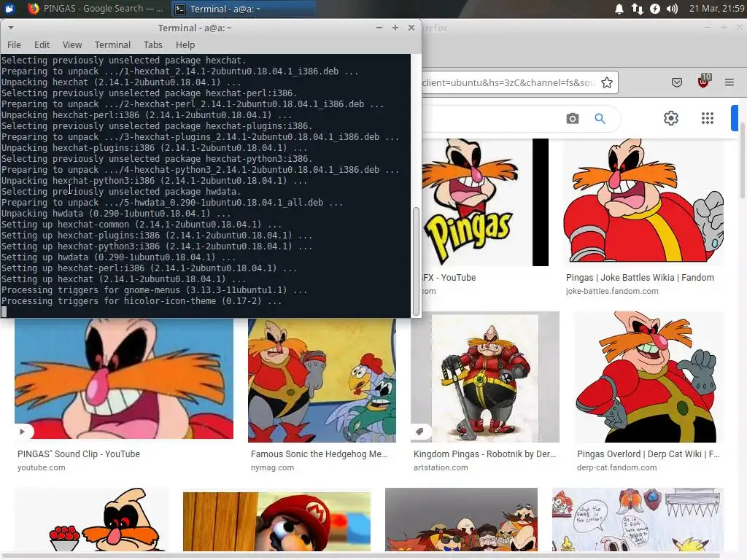Click the Google search magnifier icon
The image size is (747, 560).
coord(600,119)
